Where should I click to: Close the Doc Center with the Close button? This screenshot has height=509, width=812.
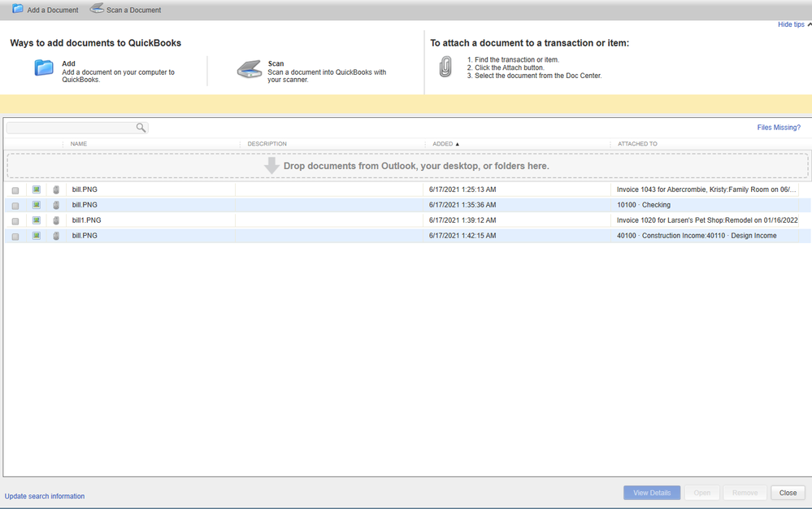click(x=788, y=493)
